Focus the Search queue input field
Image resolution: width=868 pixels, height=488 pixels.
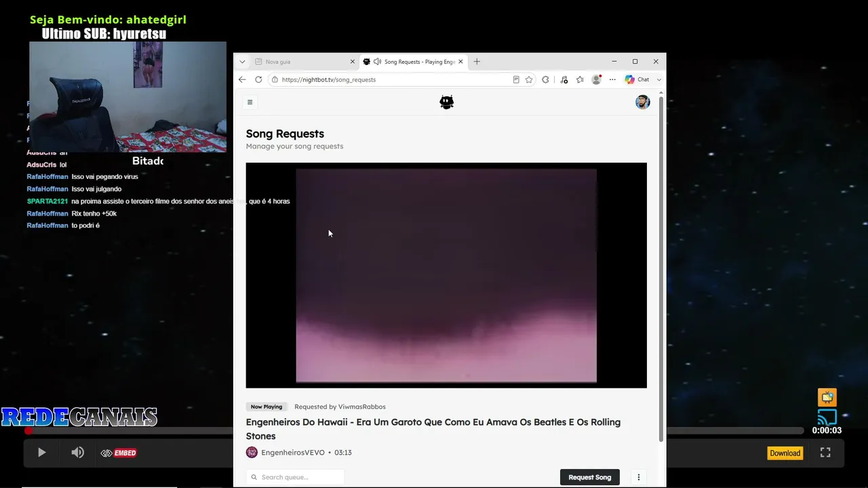pos(295,477)
